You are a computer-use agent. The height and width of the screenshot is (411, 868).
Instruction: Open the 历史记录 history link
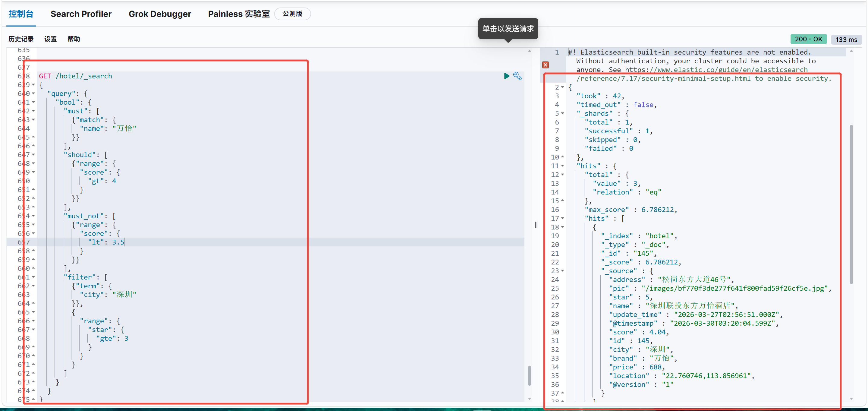click(21, 39)
